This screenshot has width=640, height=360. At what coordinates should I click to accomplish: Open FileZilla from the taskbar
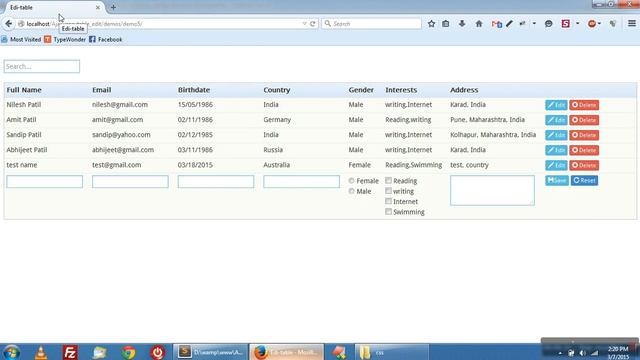[70, 352]
